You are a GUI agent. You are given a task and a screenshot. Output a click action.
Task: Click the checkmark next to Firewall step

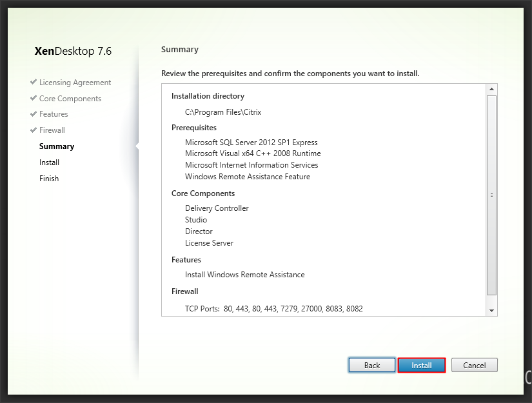click(x=33, y=130)
